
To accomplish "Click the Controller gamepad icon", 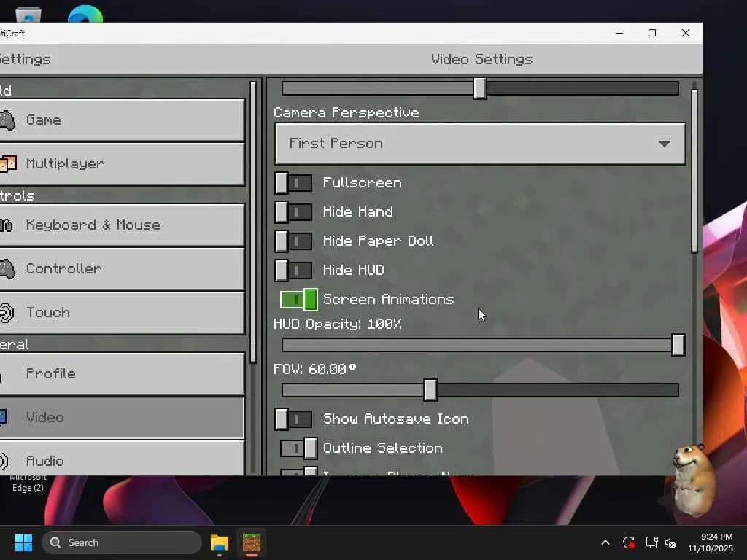I will coord(7,269).
